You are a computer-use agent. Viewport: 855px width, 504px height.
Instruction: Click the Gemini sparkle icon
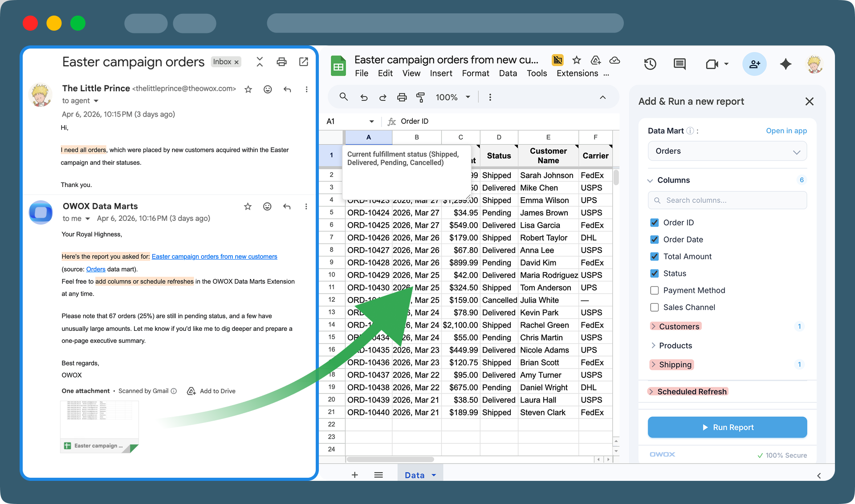point(786,64)
